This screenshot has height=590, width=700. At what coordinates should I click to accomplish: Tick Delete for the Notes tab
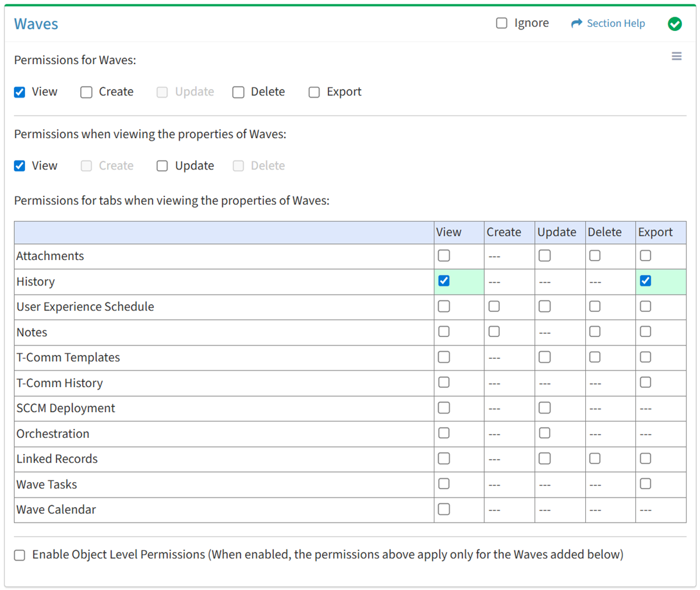coord(595,332)
